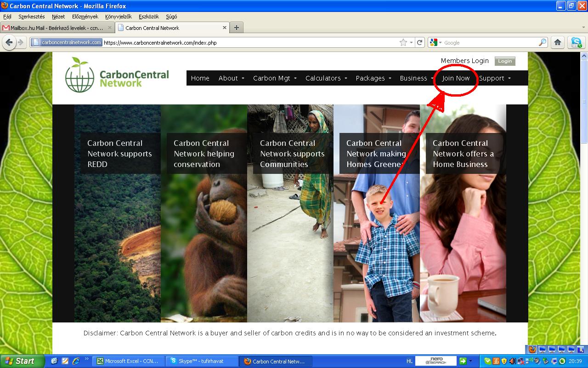The width and height of the screenshot is (588, 368).
Task: Click the green Nero Search go arrow
Action: pos(463,361)
